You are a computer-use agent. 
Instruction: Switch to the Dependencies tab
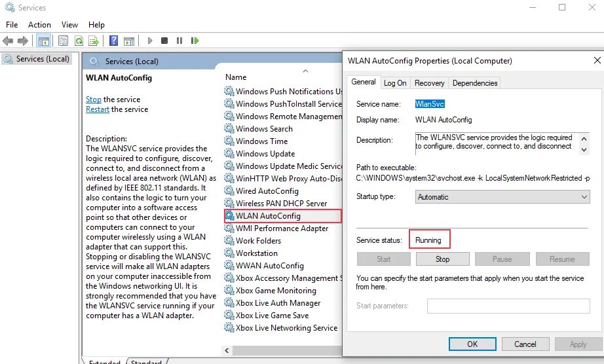474,83
